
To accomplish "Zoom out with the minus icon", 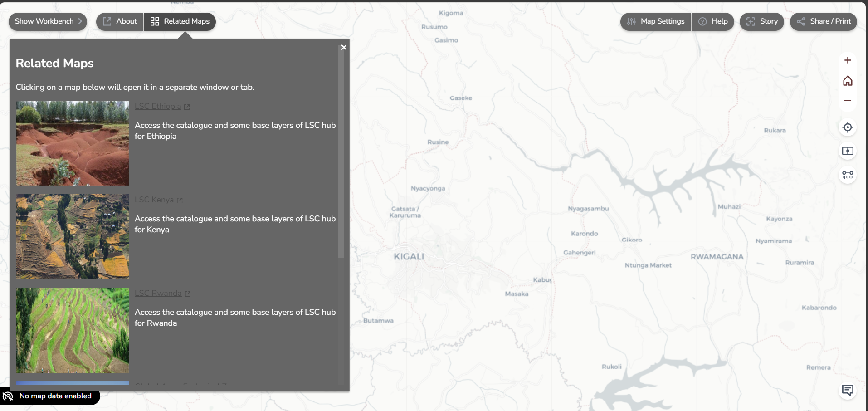I will point(847,101).
